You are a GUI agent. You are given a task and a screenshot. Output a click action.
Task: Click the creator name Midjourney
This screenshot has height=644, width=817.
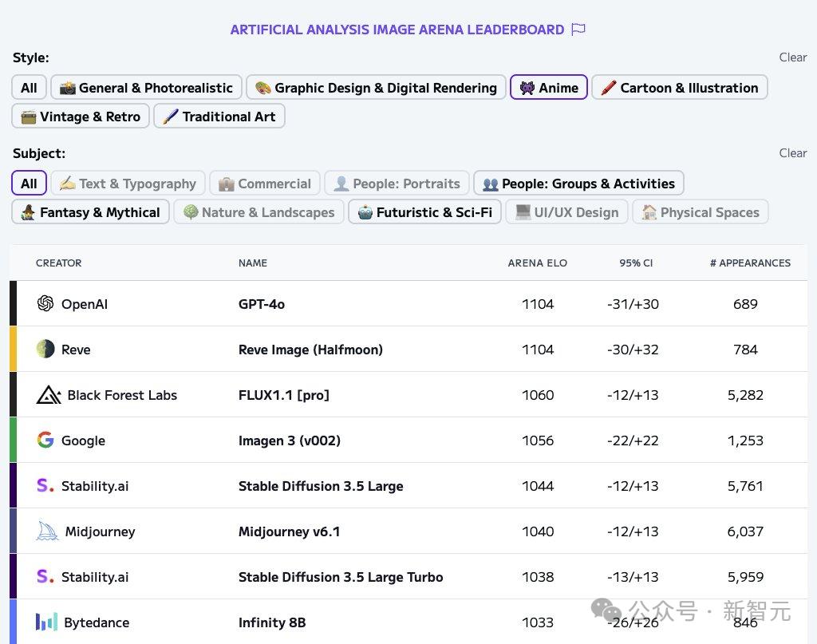pos(100,531)
